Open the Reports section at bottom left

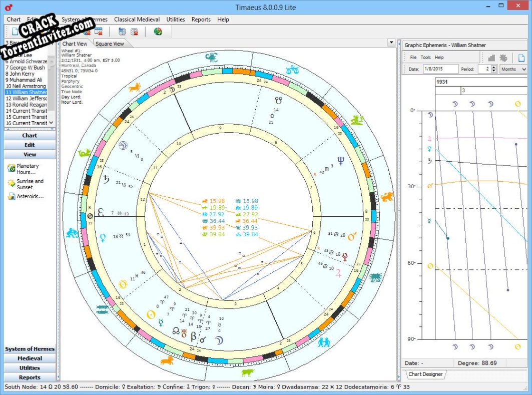click(x=30, y=377)
